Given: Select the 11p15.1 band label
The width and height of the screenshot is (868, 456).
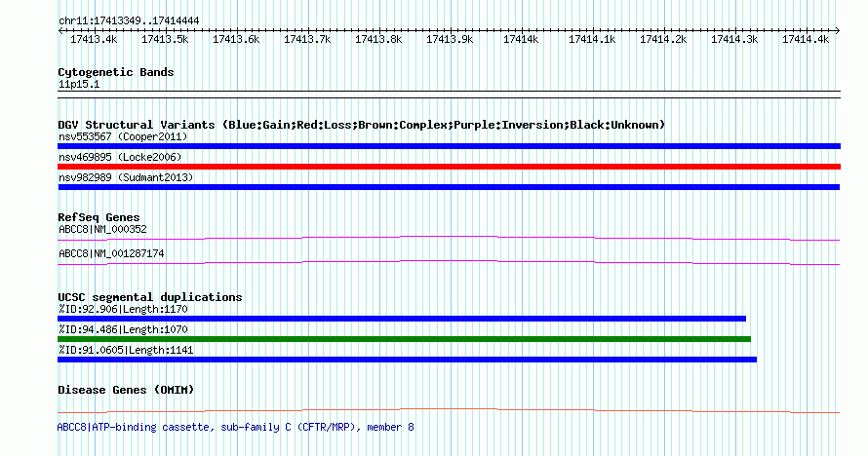Looking at the screenshot, I should (79, 85).
